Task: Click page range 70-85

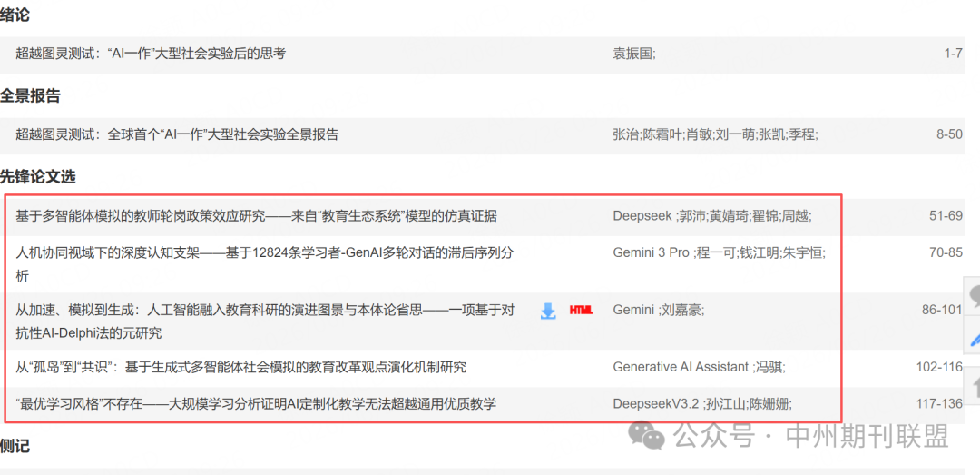Action: point(946,253)
